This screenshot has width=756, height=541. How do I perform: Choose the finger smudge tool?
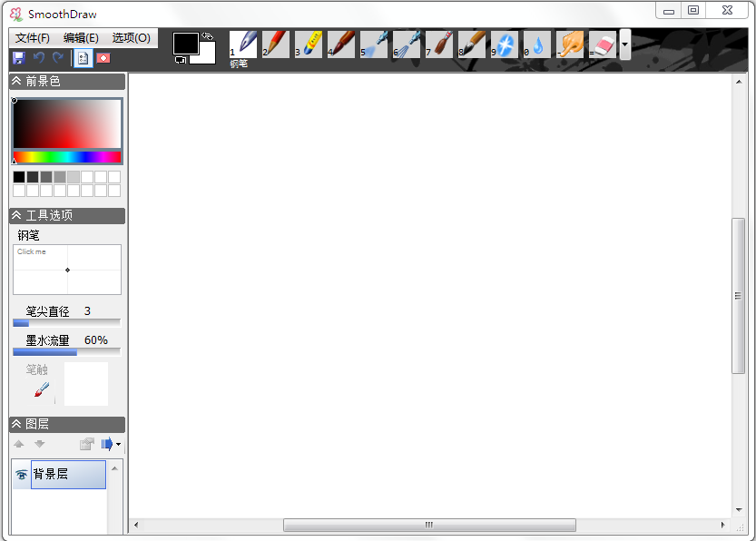point(570,44)
